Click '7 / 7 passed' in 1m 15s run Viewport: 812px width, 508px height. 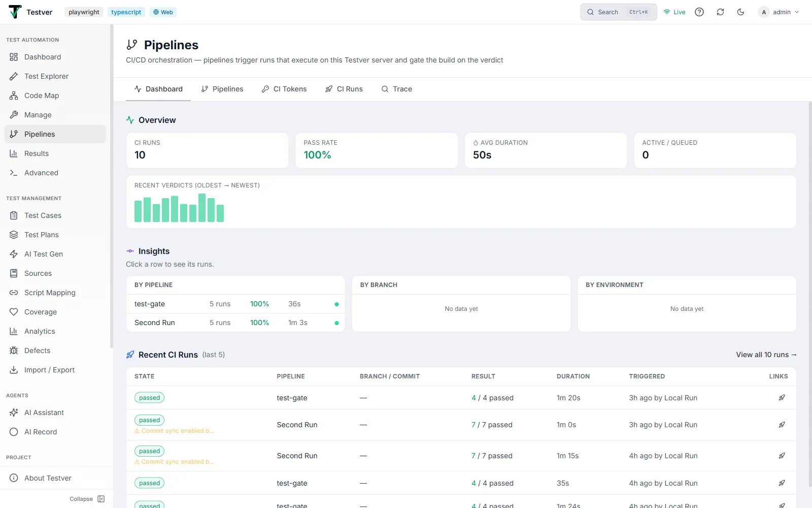point(492,456)
